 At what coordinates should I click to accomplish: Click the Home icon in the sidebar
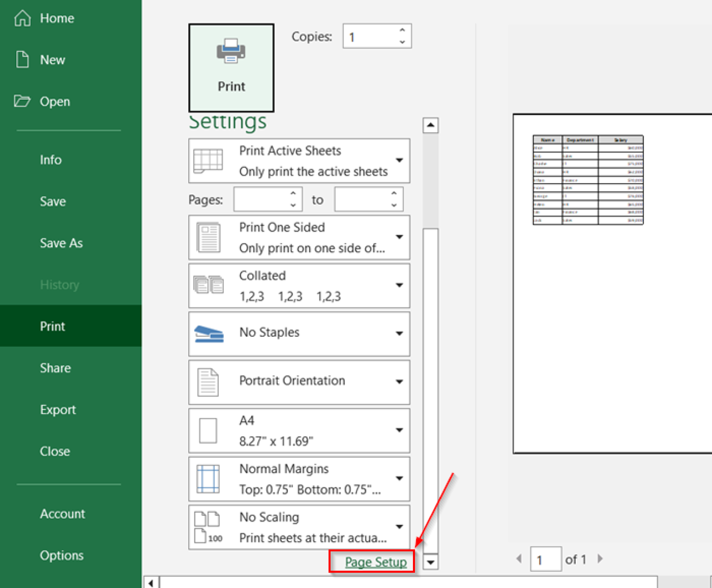(x=22, y=18)
